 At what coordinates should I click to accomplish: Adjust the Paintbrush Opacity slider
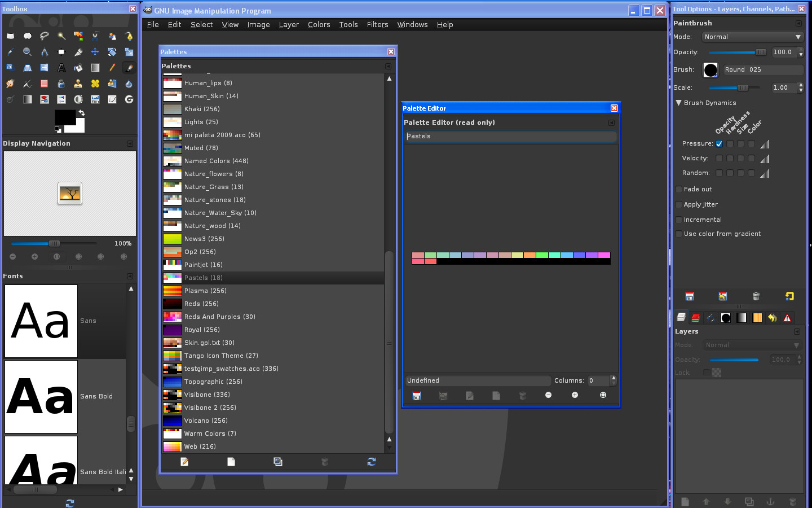pos(738,52)
